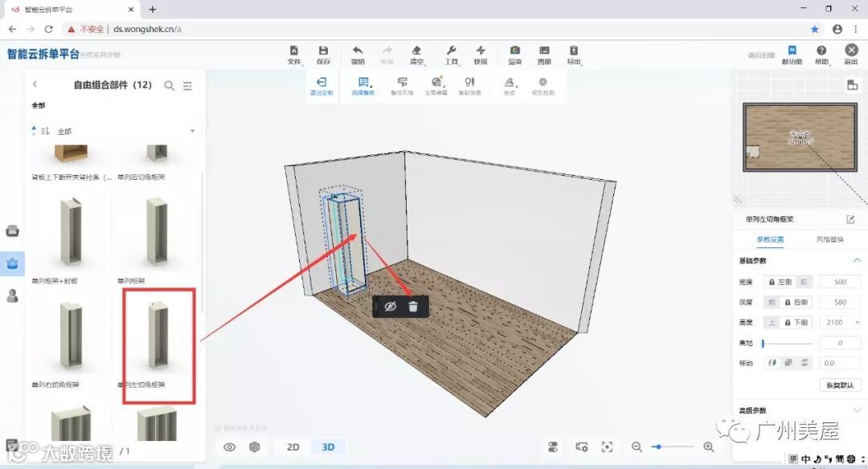
Task: Open the 工具 wrench tools icon
Action: click(451, 55)
